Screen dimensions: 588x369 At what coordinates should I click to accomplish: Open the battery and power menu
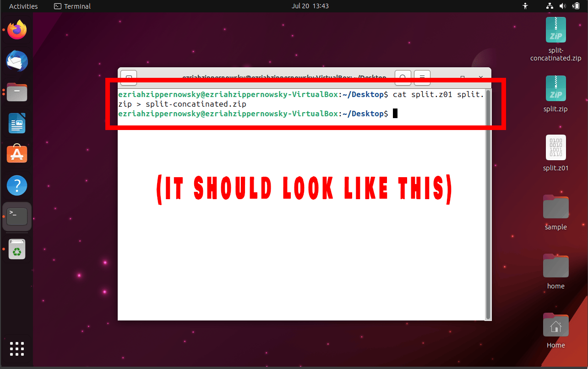[x=576, y=6]
